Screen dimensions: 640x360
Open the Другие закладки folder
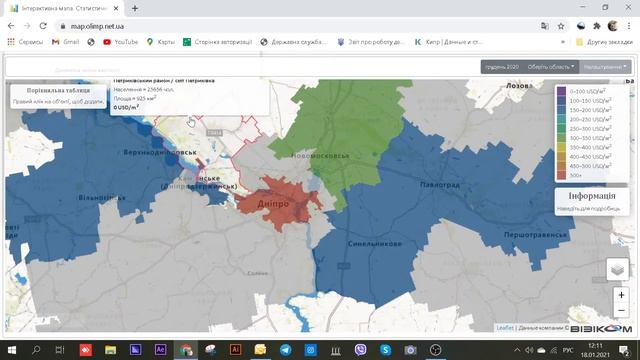point(604,42)
